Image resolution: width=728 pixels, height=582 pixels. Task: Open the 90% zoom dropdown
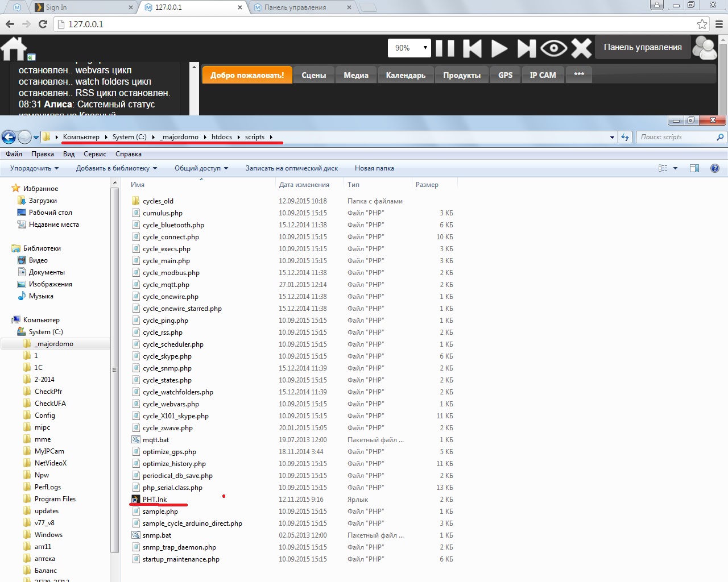point(409,48)
